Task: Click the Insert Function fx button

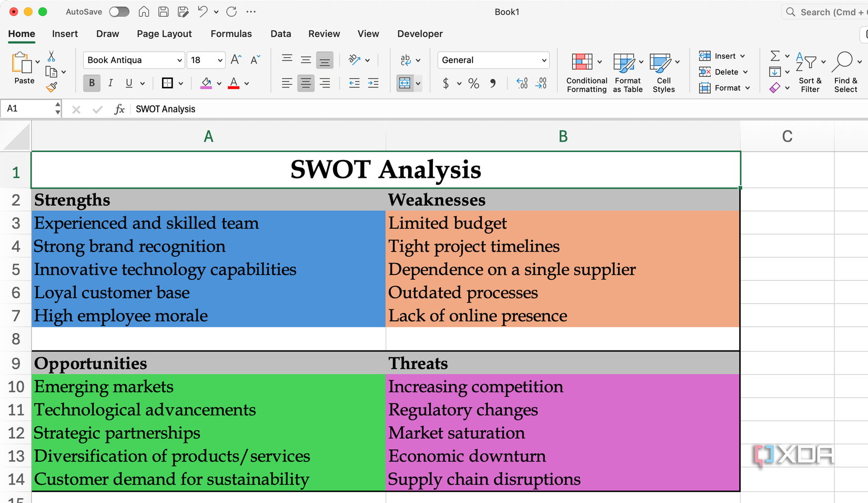Action: tap(119, 109)
